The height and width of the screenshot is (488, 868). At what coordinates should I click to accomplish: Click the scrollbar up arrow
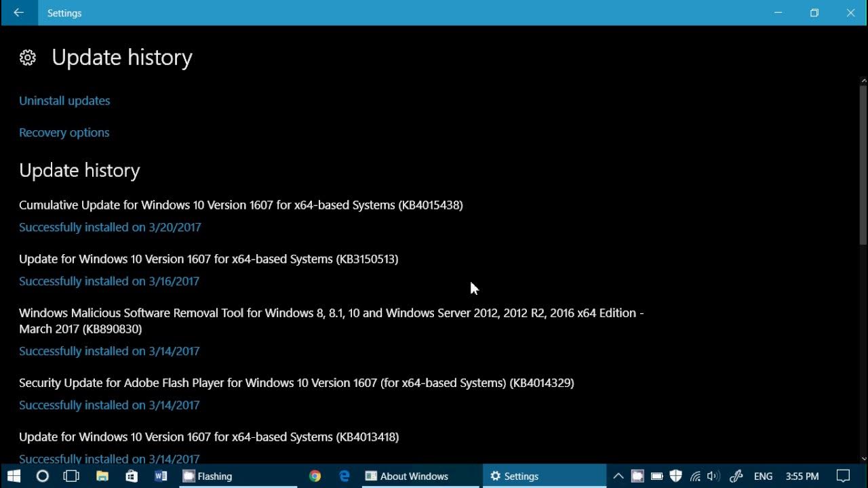point(863,81)
